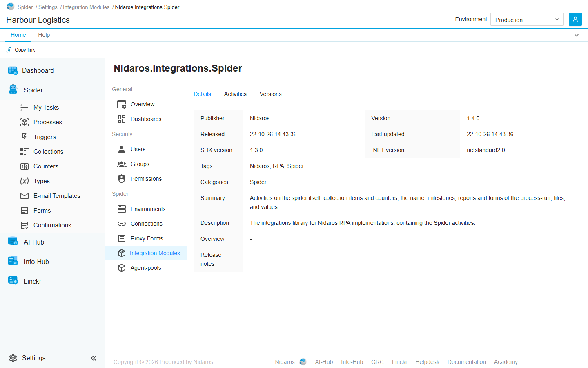Click the Agent-pools cube icon

tap(122, 268)
